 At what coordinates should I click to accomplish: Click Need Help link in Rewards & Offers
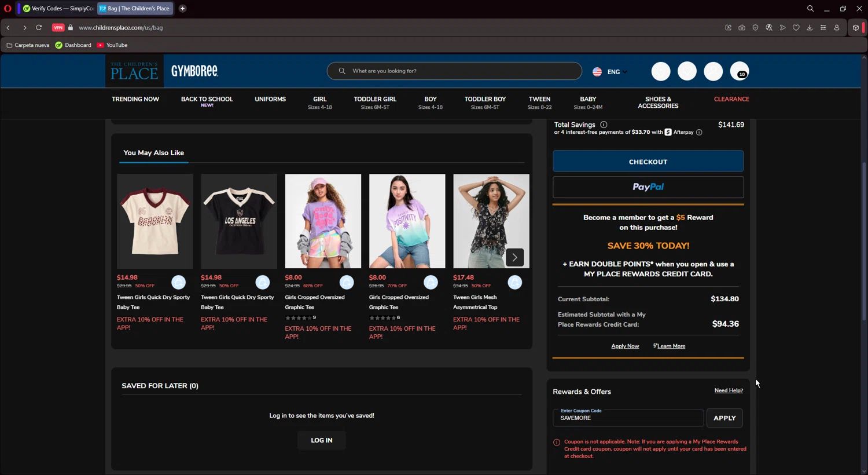(x=729, y=390)
